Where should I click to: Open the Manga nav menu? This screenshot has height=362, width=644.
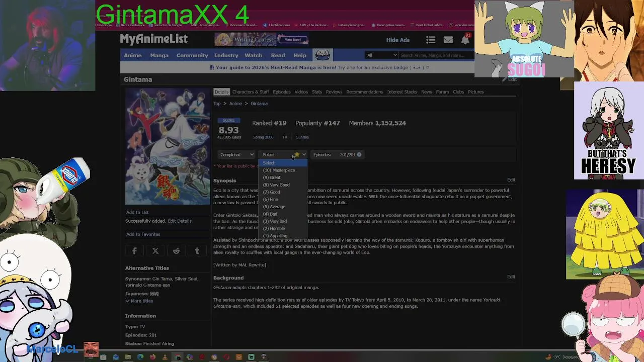click(x=159, y=55)
